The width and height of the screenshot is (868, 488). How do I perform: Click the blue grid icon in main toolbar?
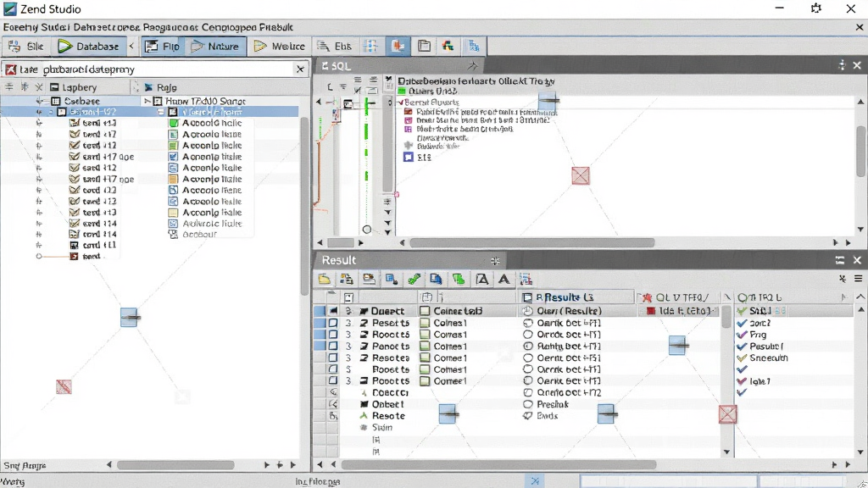371,47
